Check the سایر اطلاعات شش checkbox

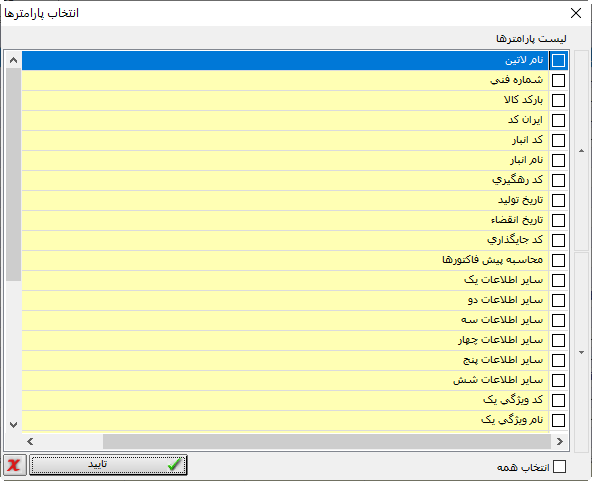[x=558, y=381]
